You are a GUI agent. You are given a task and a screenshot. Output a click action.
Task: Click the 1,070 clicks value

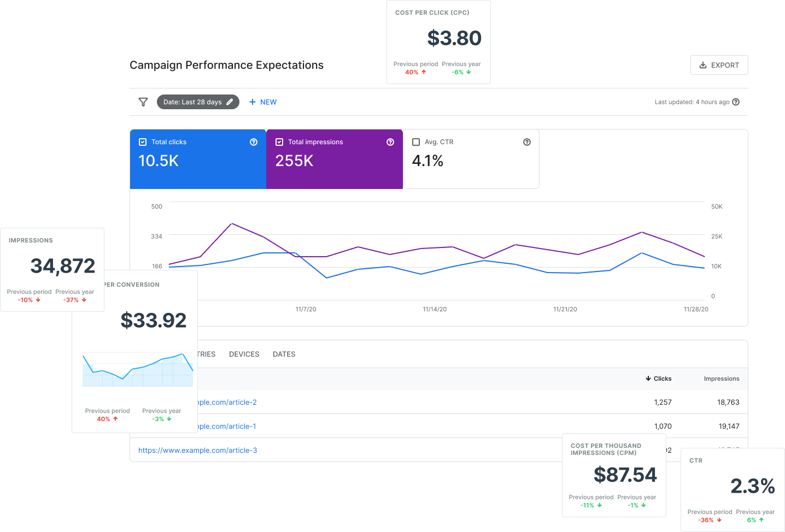tap(663, 427)
